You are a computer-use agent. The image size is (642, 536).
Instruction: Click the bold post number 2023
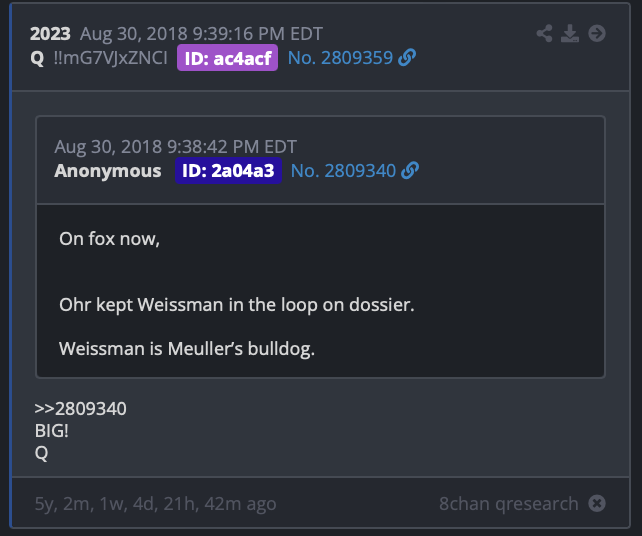pos(50,34)
